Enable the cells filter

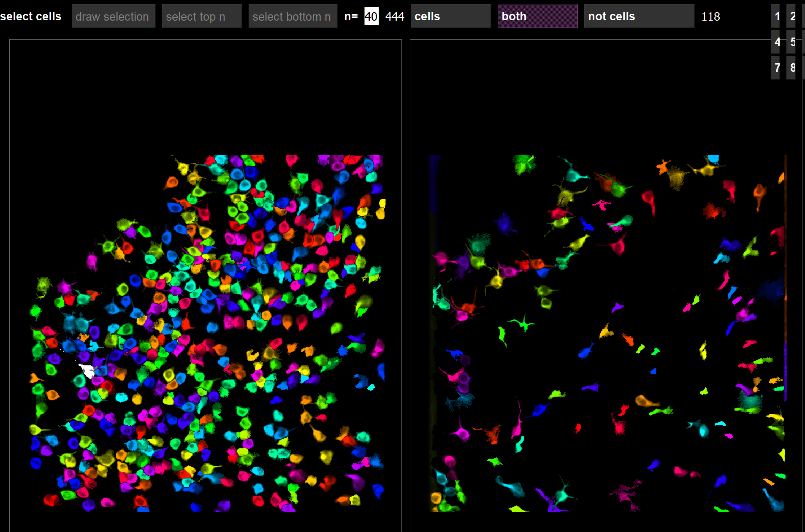[450, 16]
